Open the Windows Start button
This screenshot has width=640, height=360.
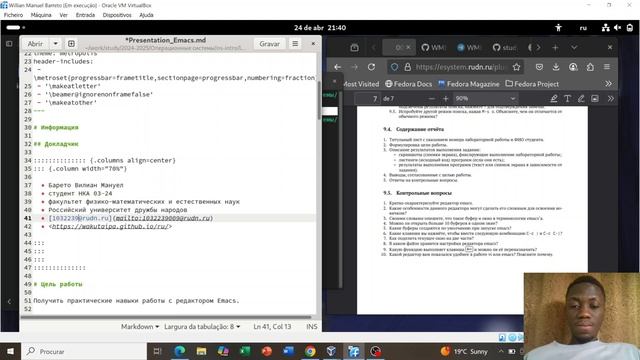tap(10, 351)
